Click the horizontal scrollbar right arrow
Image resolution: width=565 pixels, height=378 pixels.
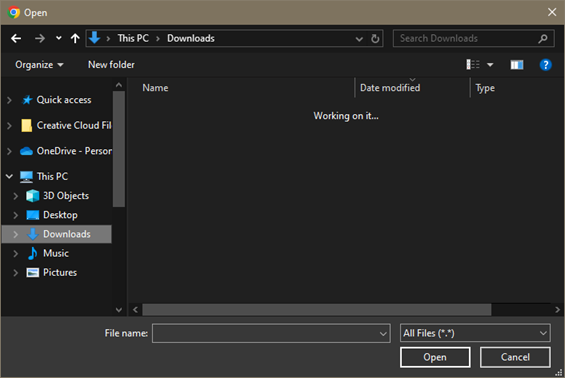click(557, 310)
